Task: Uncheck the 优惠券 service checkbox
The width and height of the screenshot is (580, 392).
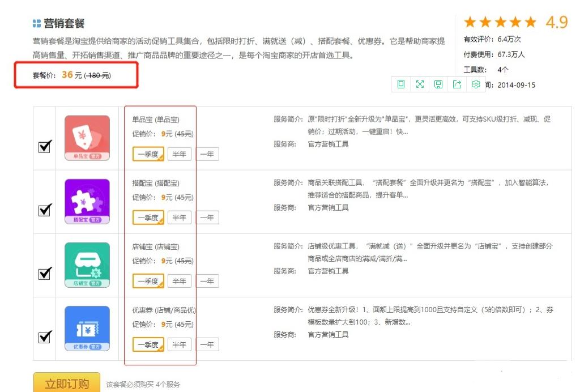Action: click(x=44, y=336)
